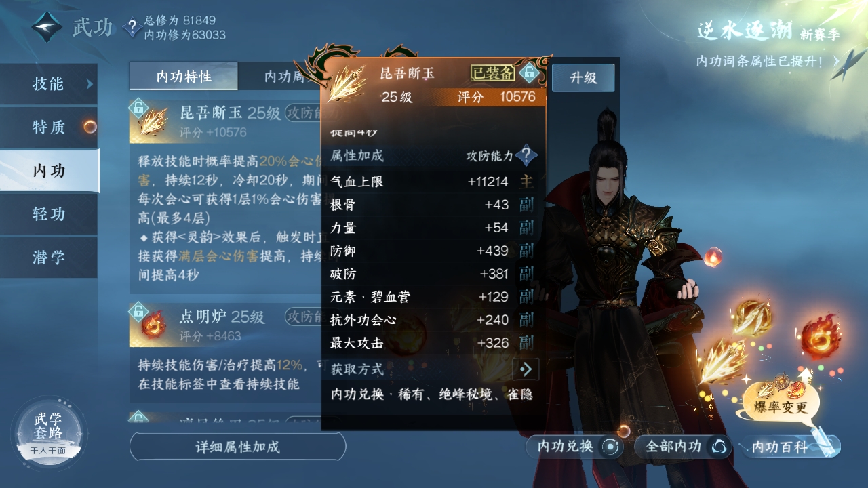Open 详细属性加成 details

237,447
